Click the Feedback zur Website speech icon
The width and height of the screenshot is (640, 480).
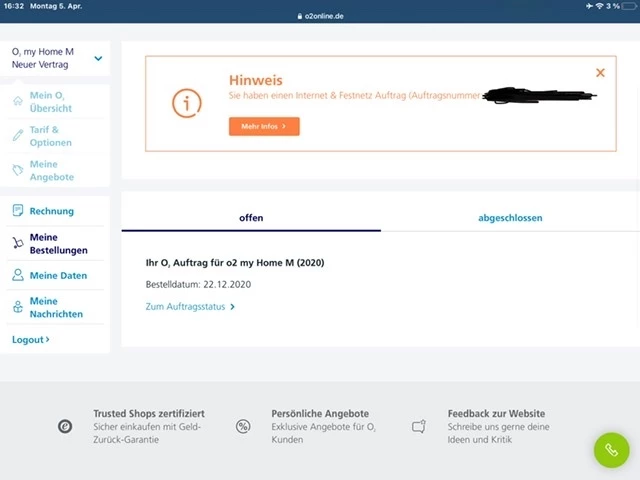coord(419,427)
